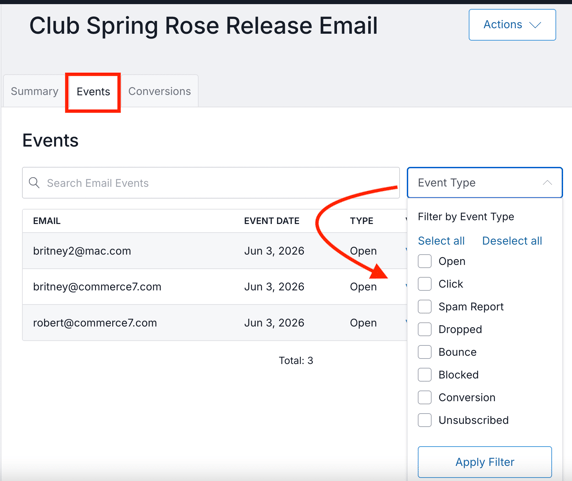Open the Conversions tab
The image size is (572, 481).
(159, 91)
